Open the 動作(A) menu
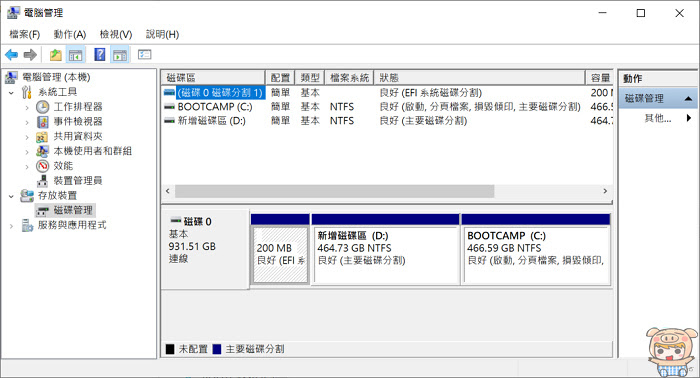Image resolution: width=700 pixels, height=378 pixels. [70, 34]
